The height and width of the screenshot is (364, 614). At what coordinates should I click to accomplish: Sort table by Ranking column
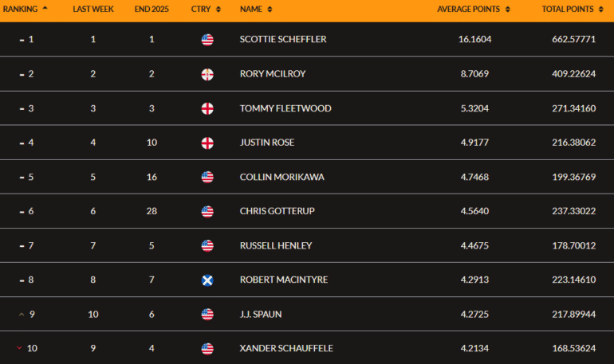click(x=24, y=9)
